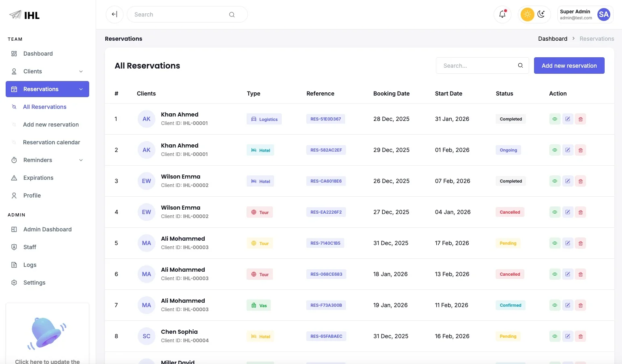Screen dimensions: 622x364
Task: Edit reservation RES-51E0D367
Action: (x=568, y=119)
